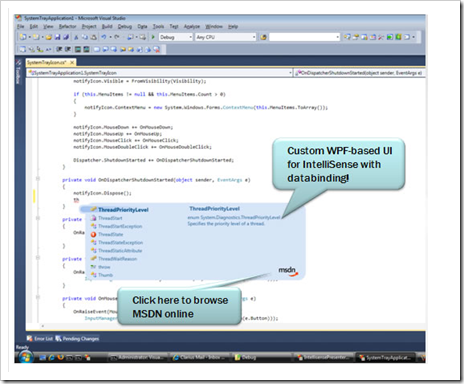
Task: Click the Undo arrow icon
Action: click(x=103, y=37)
